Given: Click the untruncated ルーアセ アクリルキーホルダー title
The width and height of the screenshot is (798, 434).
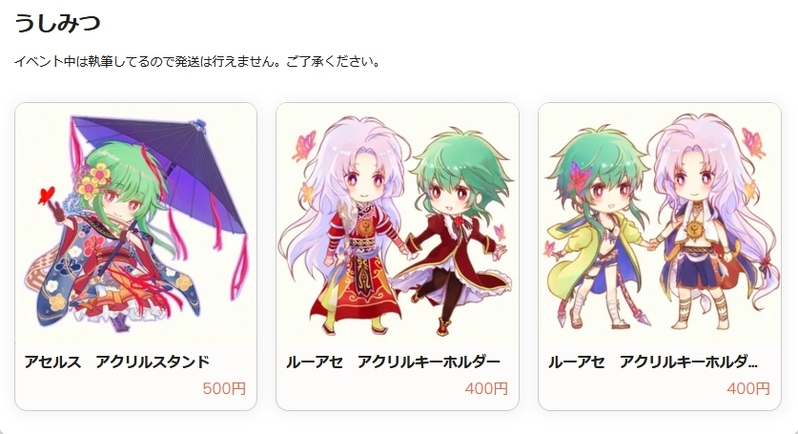Looking at the screenshot, I should [x=393, y=362].
